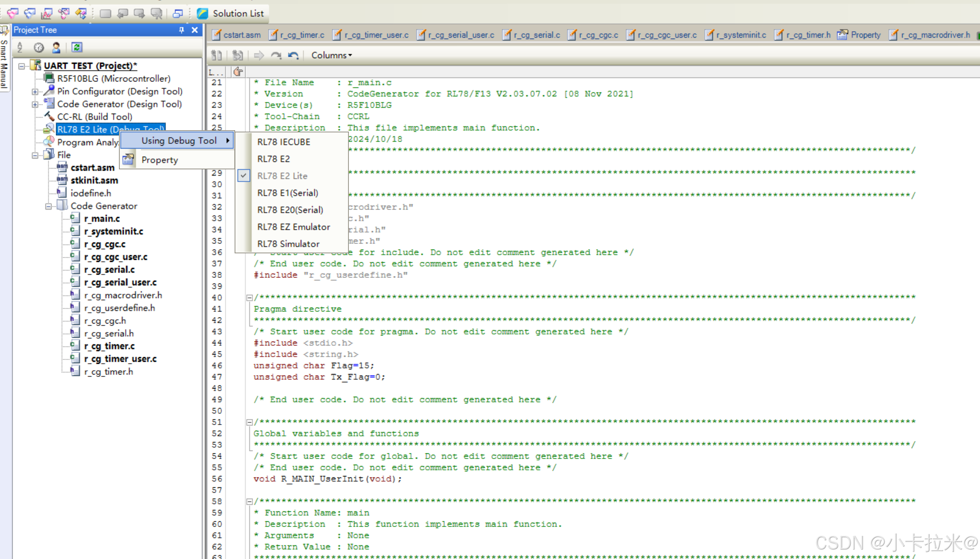Select RL78 E1(Serial) from submenu
The height and width of the screenshot is (559, 980).
(x=287, y=193)
